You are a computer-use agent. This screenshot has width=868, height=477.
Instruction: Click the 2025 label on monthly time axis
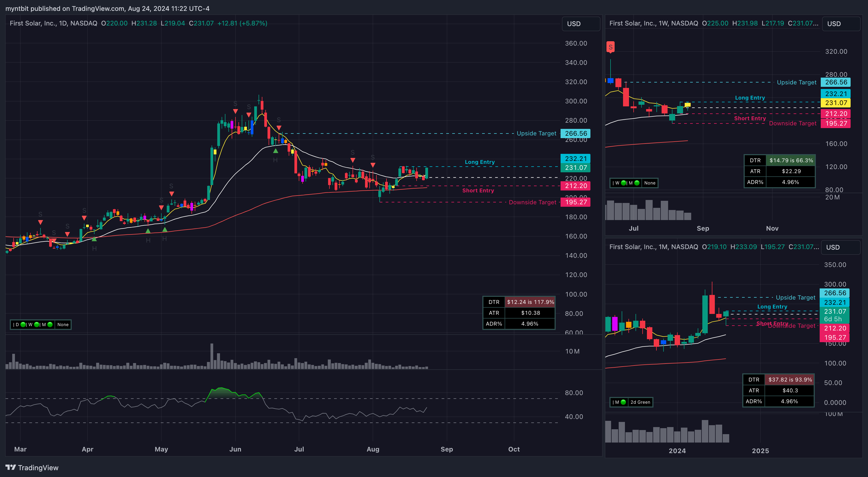(760, 451)
